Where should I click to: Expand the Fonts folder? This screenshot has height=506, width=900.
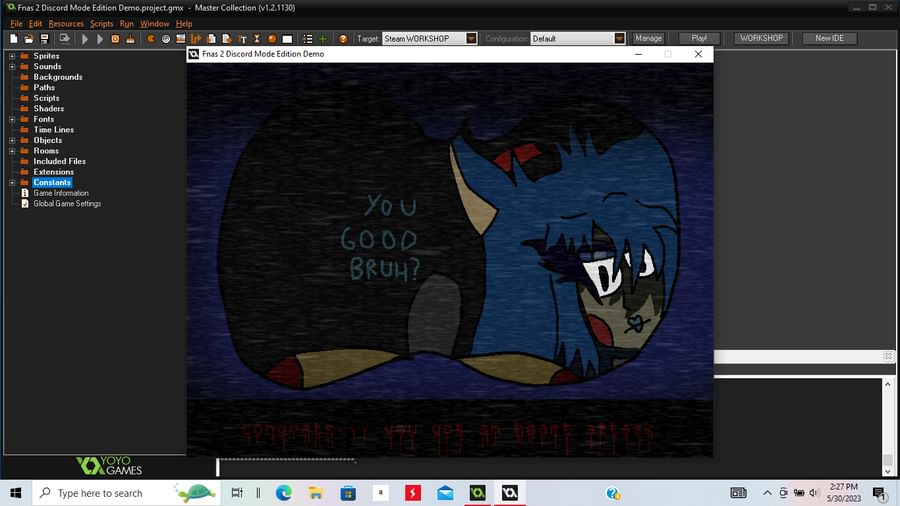[x=12, y=119]
